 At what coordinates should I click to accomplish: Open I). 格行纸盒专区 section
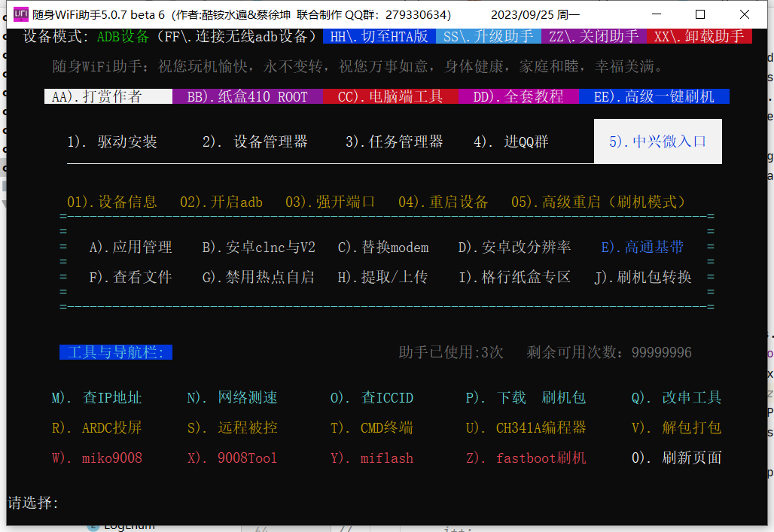(x=514, y=278)
